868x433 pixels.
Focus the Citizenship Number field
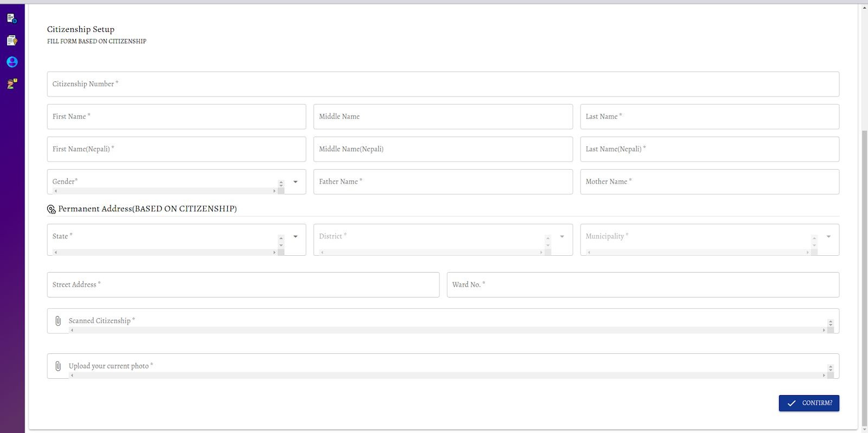pyautogui.click(x=443, y=84)
